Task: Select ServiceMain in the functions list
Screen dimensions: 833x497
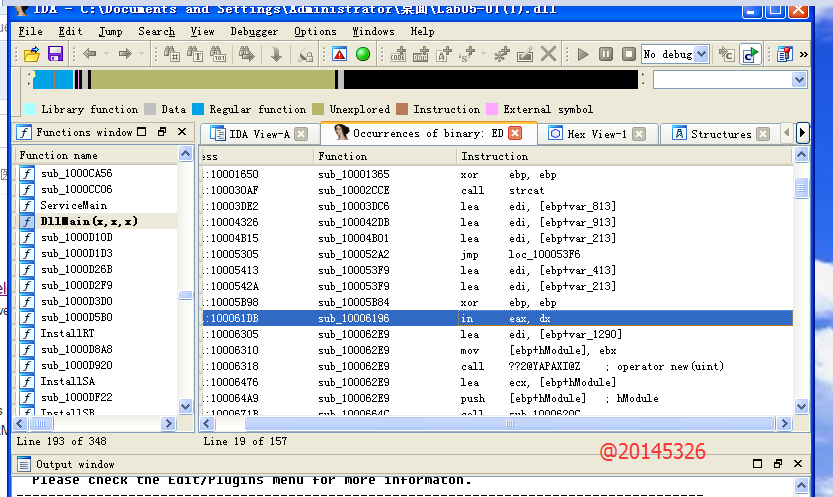Action: point(73,205)
